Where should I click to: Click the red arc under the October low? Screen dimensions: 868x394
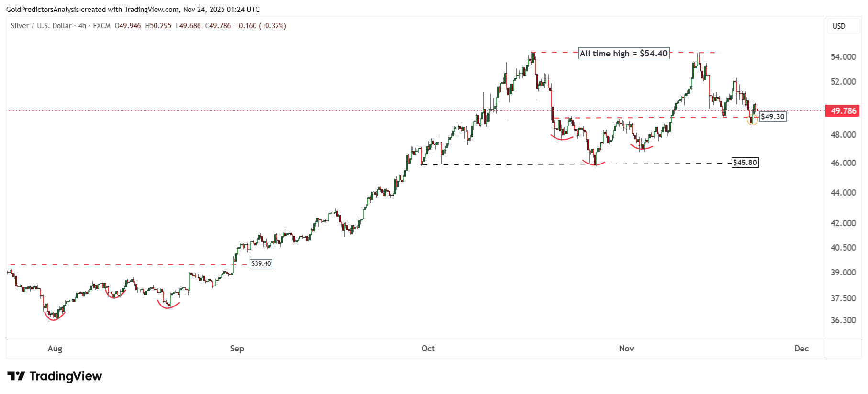(594, 164)
